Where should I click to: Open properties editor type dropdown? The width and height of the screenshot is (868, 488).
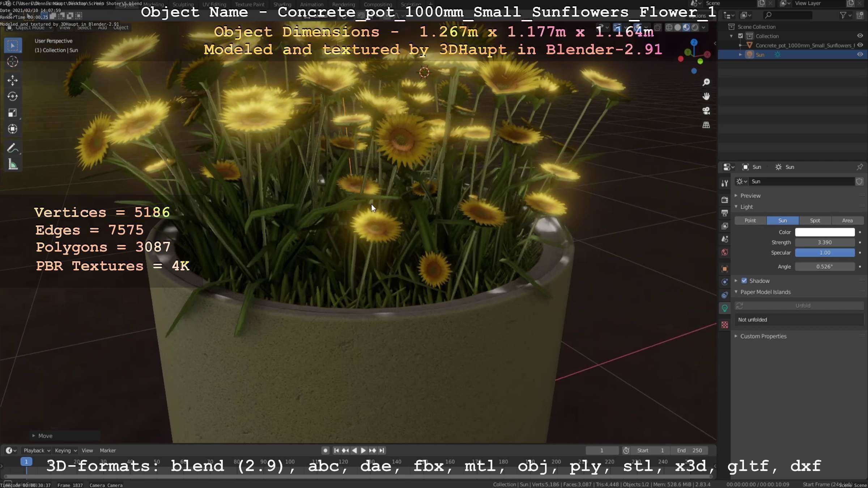point(728,167)
